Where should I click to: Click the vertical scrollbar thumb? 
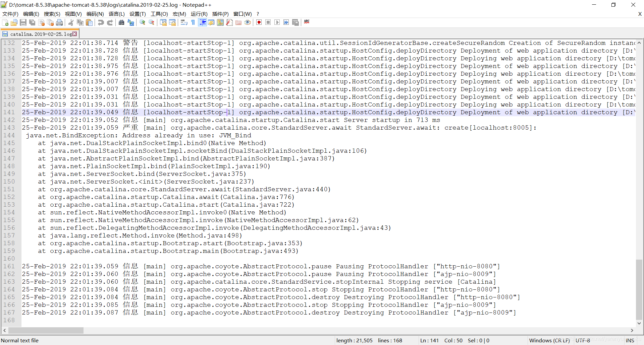pyautogui.click(x=639, y=289)
